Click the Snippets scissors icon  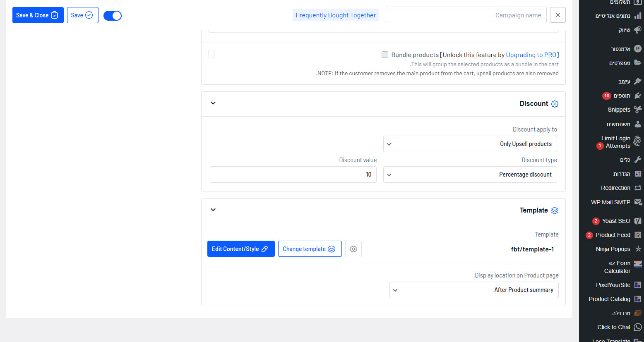[x=638, y=110]
